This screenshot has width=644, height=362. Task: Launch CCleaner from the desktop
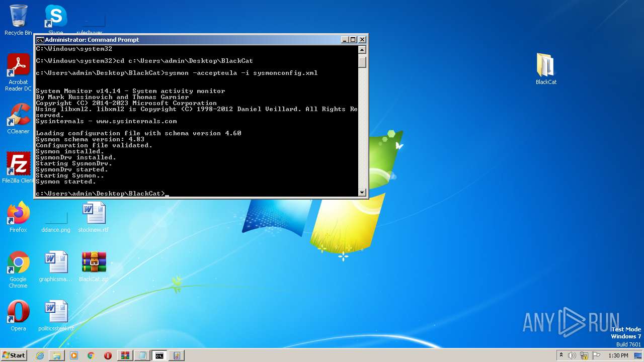tap(18, 119)
